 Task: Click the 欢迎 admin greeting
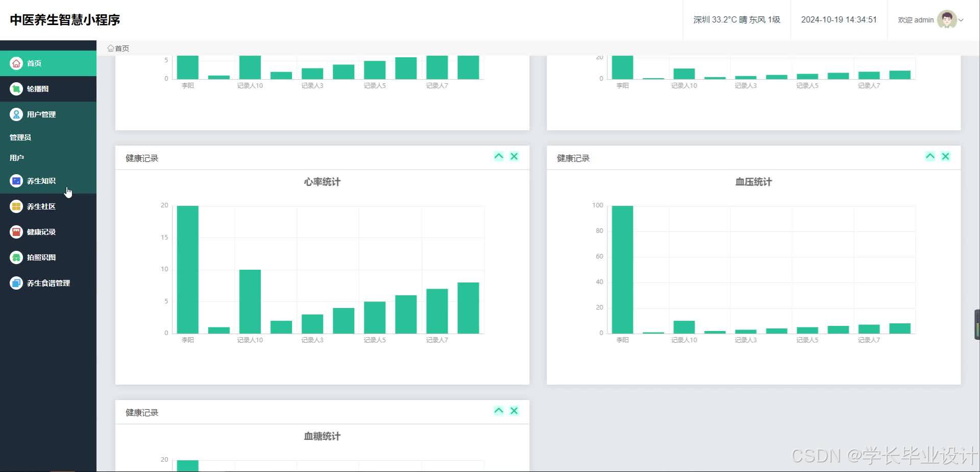point(916,20)
